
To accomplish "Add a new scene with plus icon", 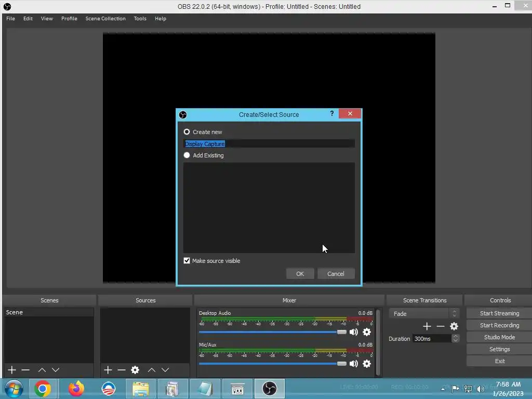I will click(12, 370).
